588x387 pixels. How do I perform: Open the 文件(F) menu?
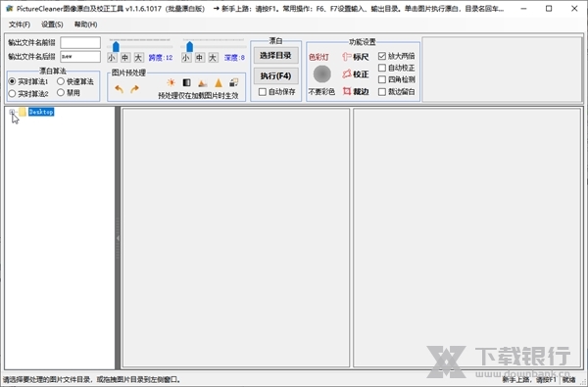pyautogui.click(x=20, y=24)
